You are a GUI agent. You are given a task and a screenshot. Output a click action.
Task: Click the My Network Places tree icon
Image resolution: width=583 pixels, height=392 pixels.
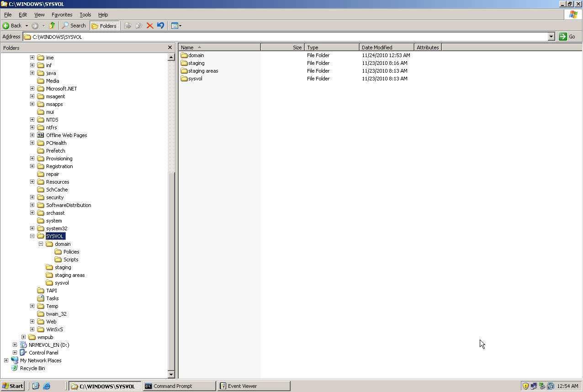click(14, 360)
